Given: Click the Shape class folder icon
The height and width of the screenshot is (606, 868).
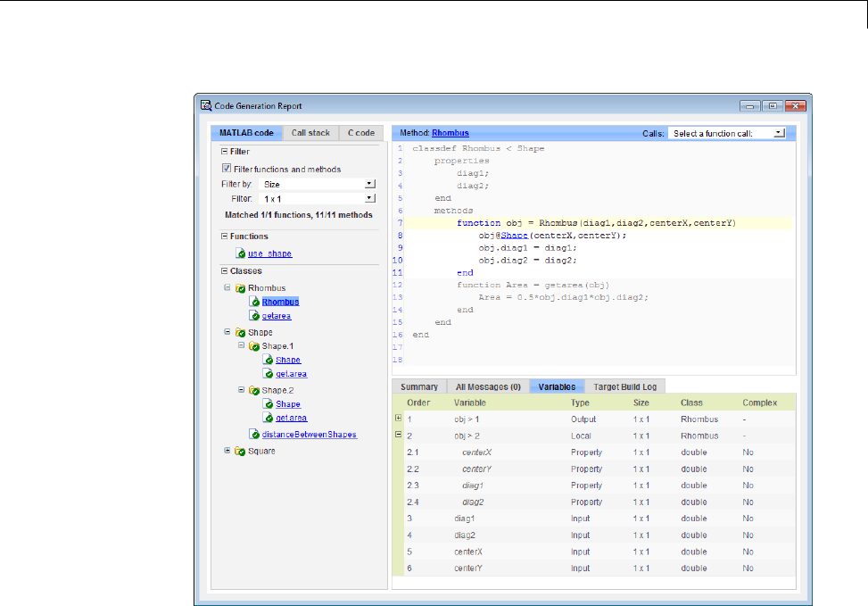Looking at the screenshot, I should coord(240,332).
